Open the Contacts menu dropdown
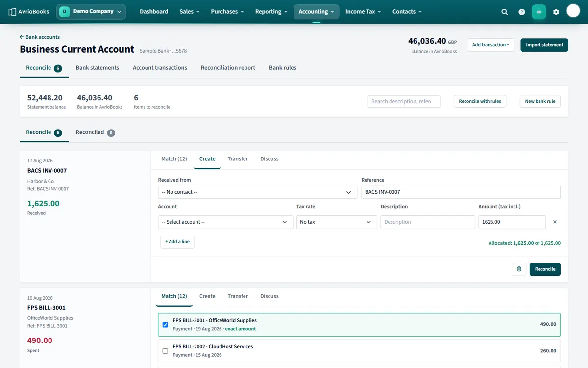Viewport: 588px width, 368px height. (x=407, y=12)
